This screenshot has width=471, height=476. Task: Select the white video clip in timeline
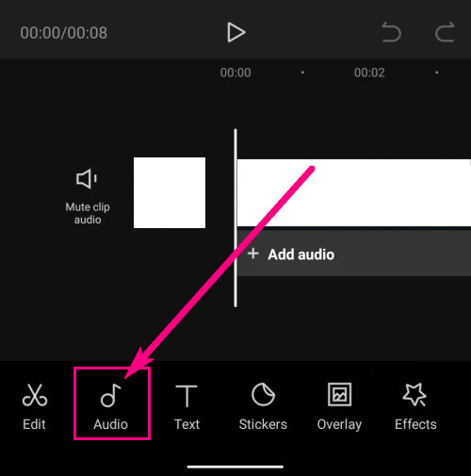(354, 192)
